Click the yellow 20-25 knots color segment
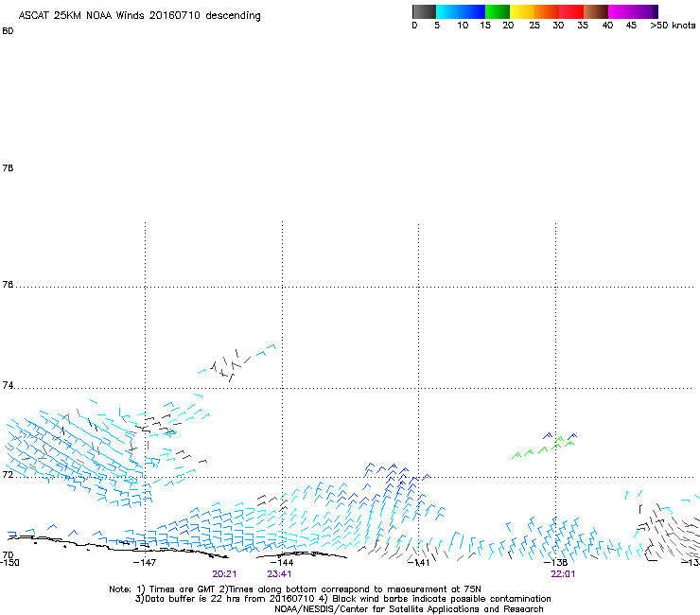 (x=522, y=11)
